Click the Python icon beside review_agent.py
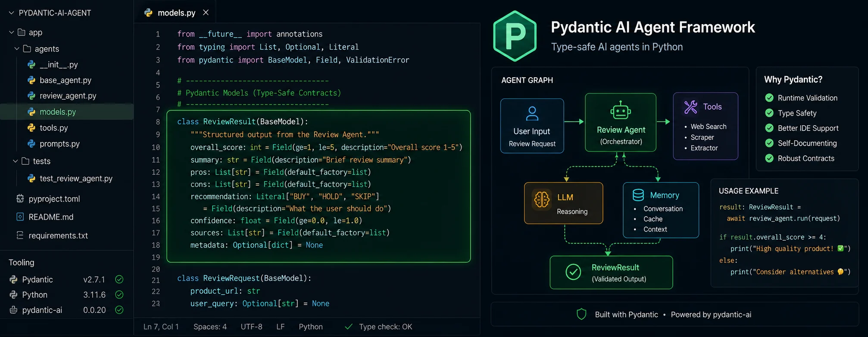Screen dimensions: 868x337 point(31,96)
